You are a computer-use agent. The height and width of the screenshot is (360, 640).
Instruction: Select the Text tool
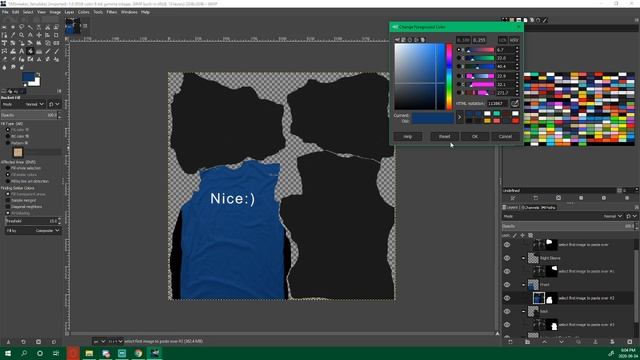pos(21,51)
